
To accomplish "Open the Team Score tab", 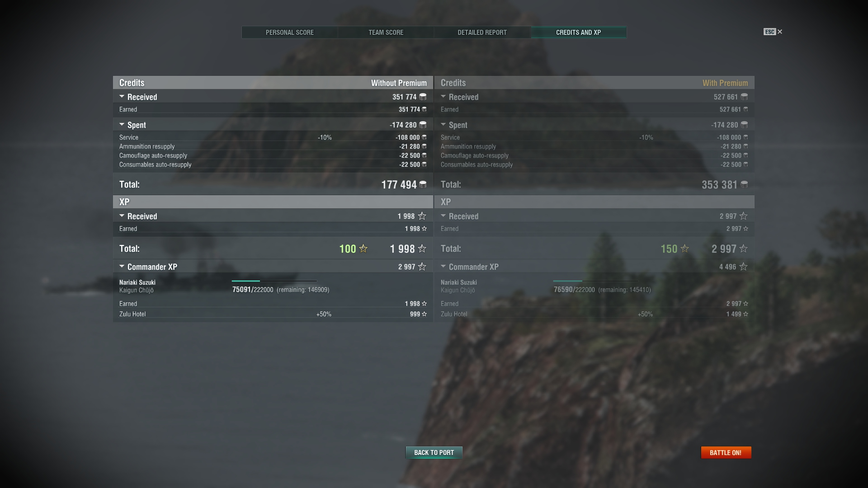I will tap(386, 33).
